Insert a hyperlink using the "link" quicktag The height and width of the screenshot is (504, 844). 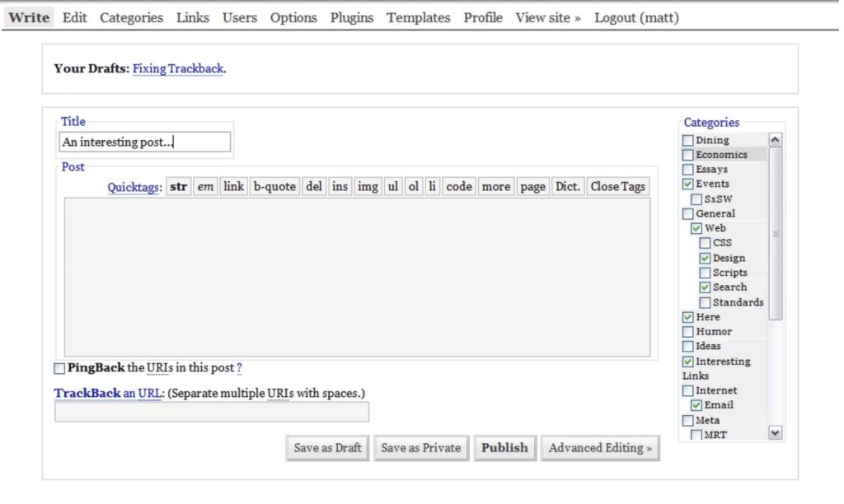(233, 186)
